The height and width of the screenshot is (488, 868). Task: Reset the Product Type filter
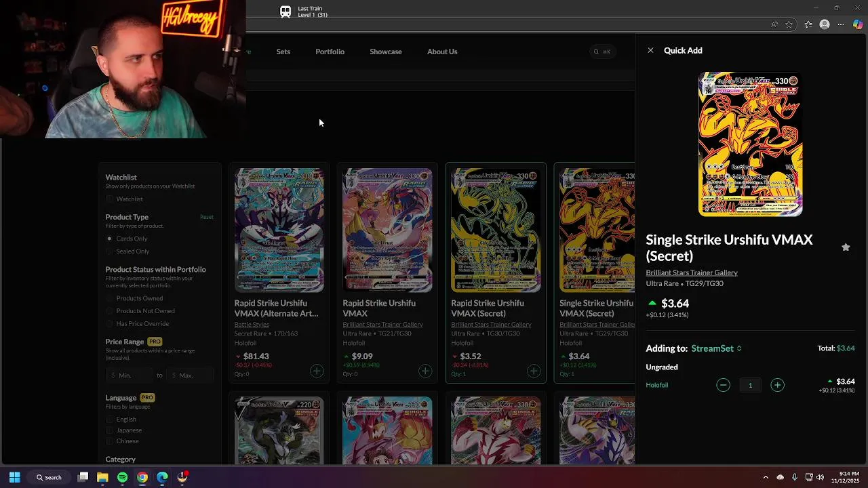tap(207, 217)
